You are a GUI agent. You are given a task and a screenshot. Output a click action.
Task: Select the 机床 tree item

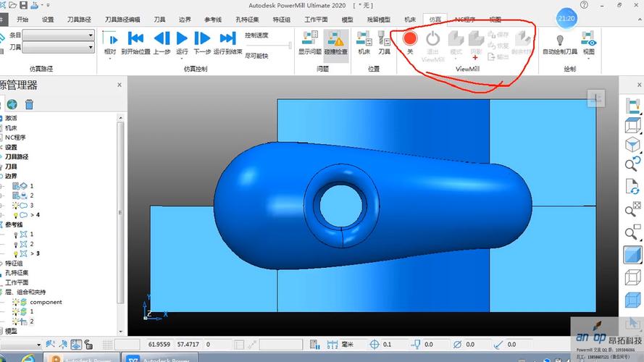[11, 127]
